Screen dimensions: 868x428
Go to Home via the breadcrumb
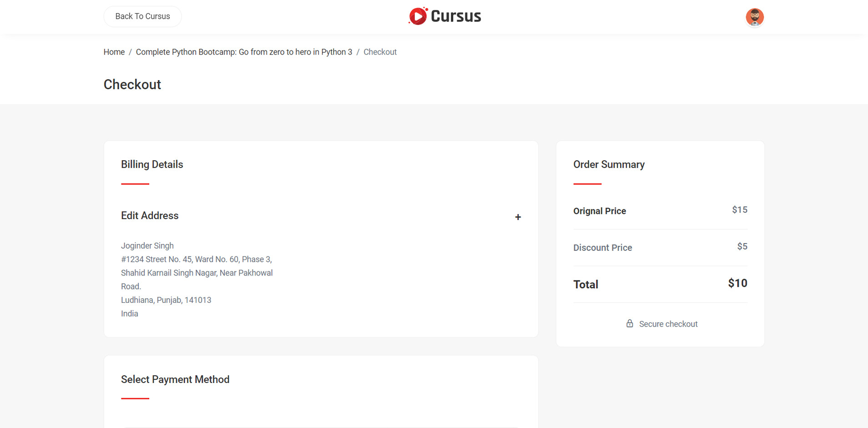pos(114,52)
